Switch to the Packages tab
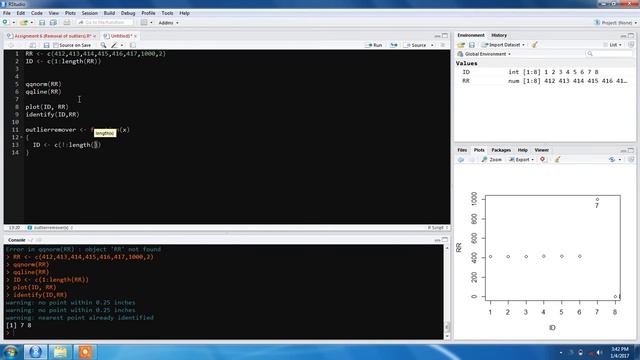Image resolution: width=640 pixels, height=360 pixels. click(x=501, y=150)
